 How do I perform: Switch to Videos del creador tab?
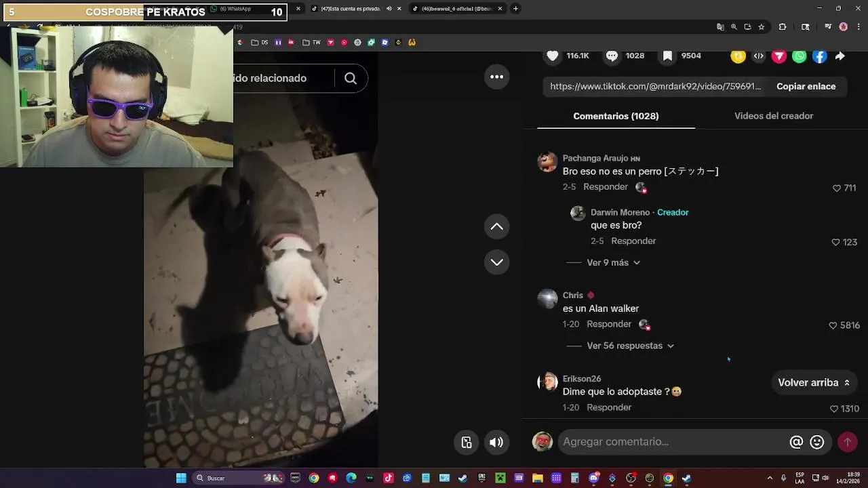coord(774,116)
